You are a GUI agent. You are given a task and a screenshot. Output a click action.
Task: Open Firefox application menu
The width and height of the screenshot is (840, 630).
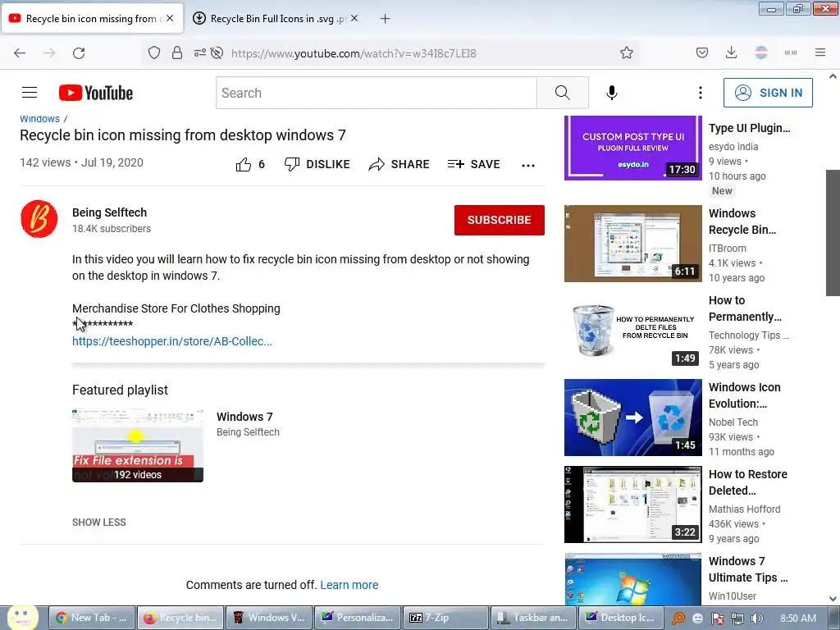(x=820, y=52)
